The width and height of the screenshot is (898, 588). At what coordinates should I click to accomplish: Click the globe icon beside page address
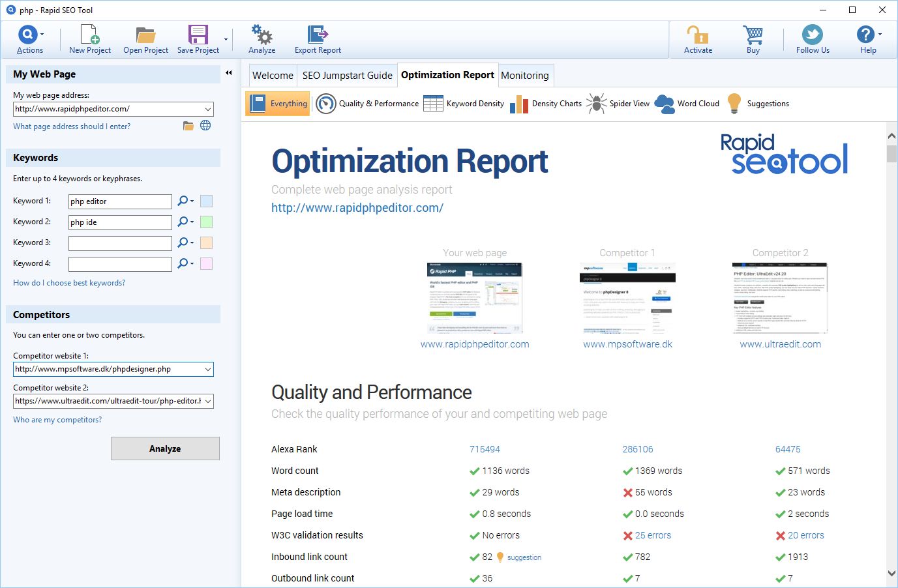(x=205, y=126)
